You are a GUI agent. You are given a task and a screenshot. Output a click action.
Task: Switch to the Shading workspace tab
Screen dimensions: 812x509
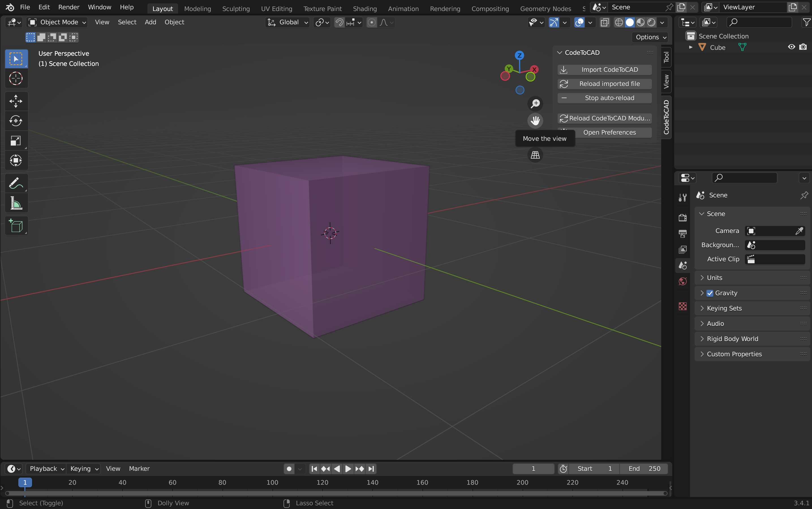[365, 9]
